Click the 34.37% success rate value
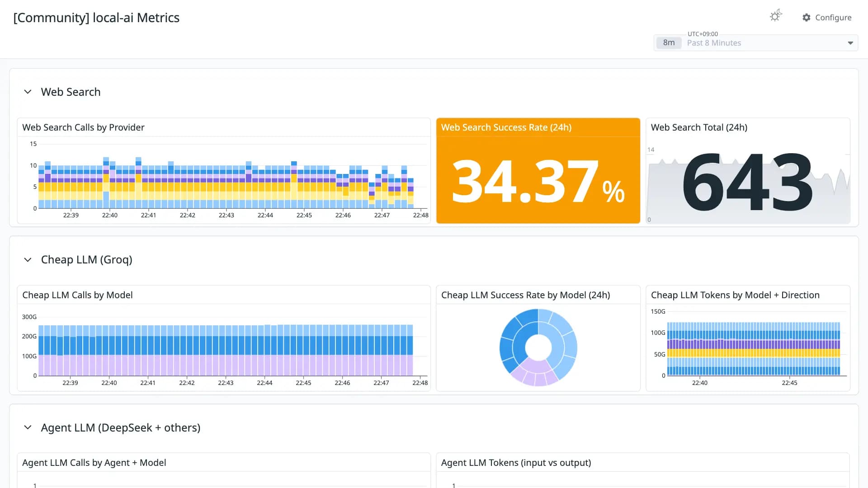Image resolution: width=868 pixels, height=488 pixels. (538, 181)
